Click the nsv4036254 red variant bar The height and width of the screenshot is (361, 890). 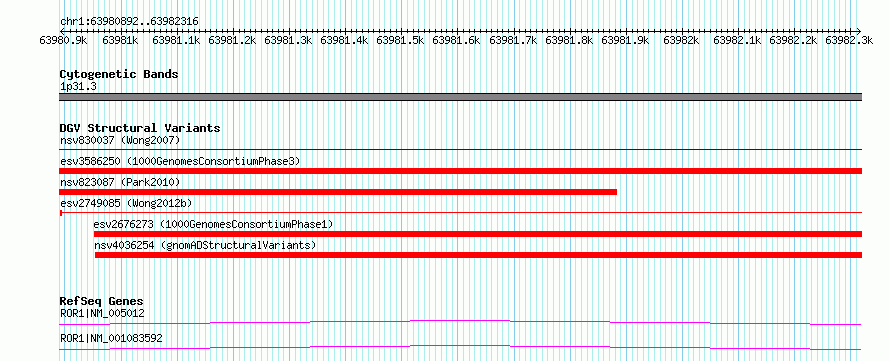coord(478,255)
